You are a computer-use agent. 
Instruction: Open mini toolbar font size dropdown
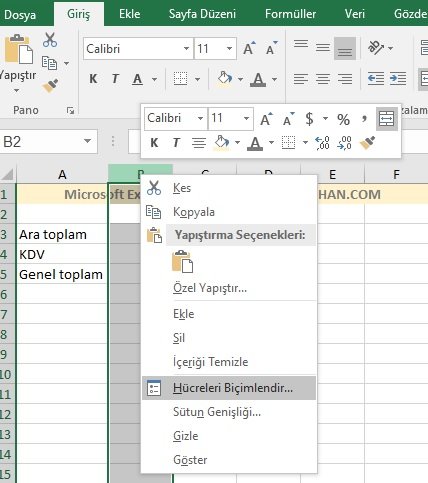246,118
